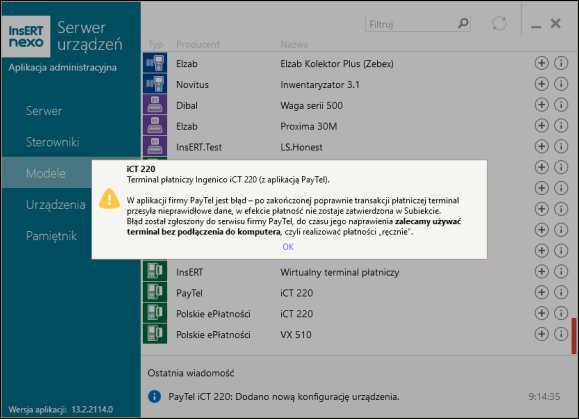The image size is (579, 419).
Task: Minimize the Serwer urządzeń window
Action: (x=536, y=26)
